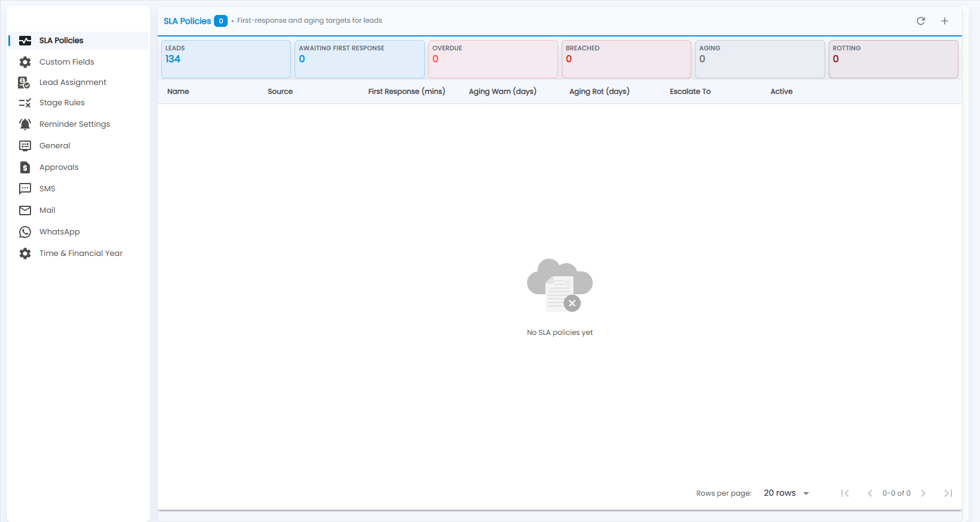Click the Custom Fields gear icon
The height and width of the screenshot is (522, 980).
pos(25,62)
